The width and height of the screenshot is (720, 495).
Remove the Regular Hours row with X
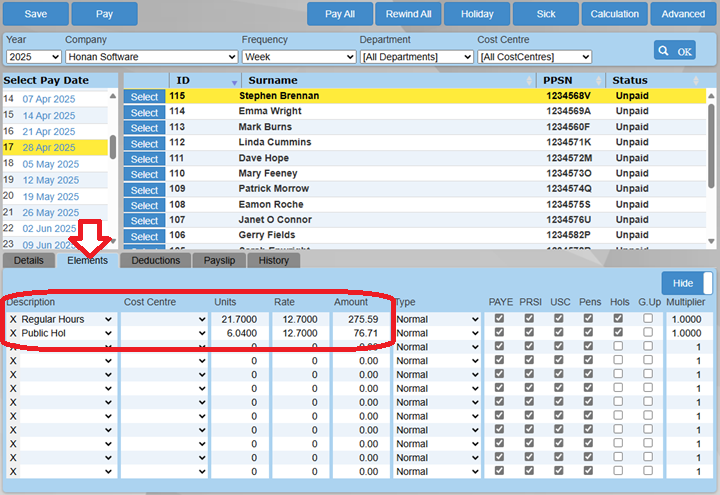[13, 319]
